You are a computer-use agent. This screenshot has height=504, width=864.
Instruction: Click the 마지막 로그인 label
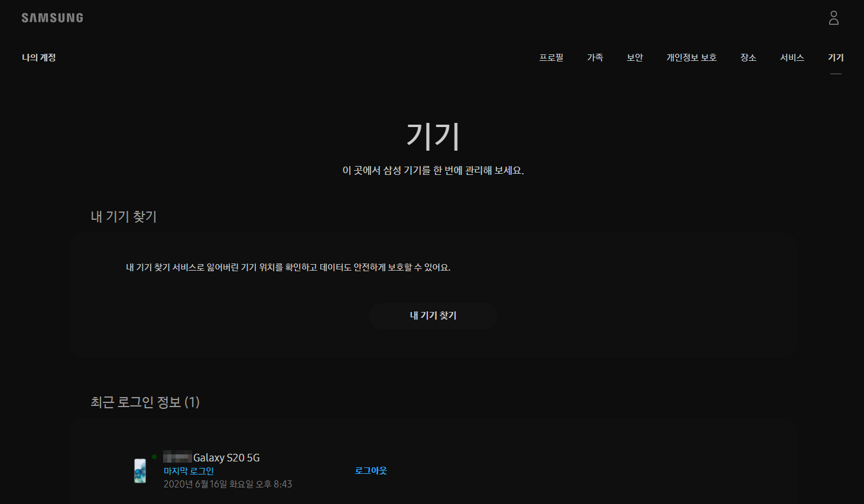tap(189, 471)
